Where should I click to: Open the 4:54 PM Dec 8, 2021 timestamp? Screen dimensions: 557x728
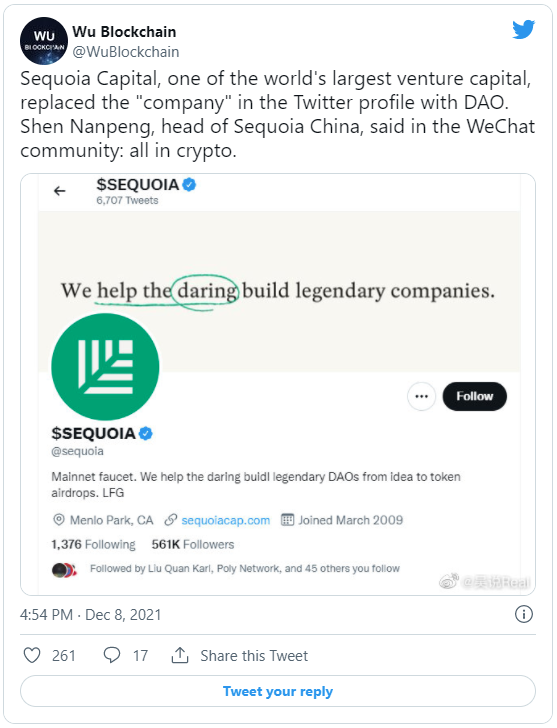coord(91,615)
